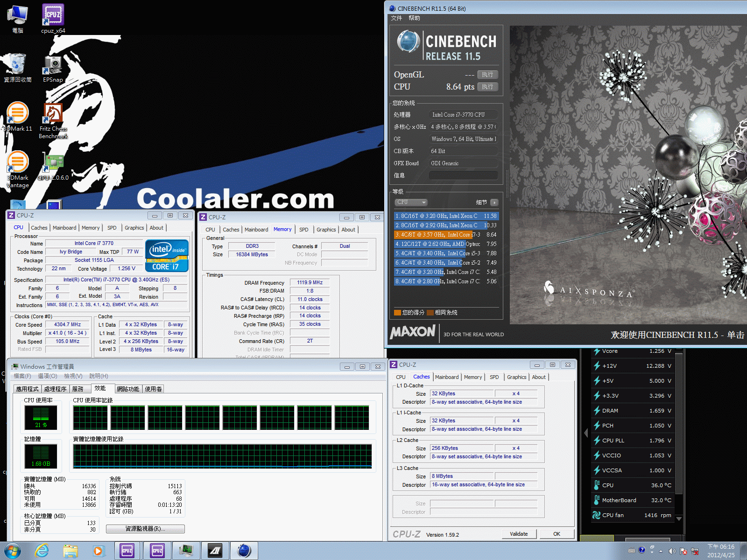Open 檢視(V) menu in Task Manager
The width and height of the screenshot is (747, 560).
pos(73,376)
